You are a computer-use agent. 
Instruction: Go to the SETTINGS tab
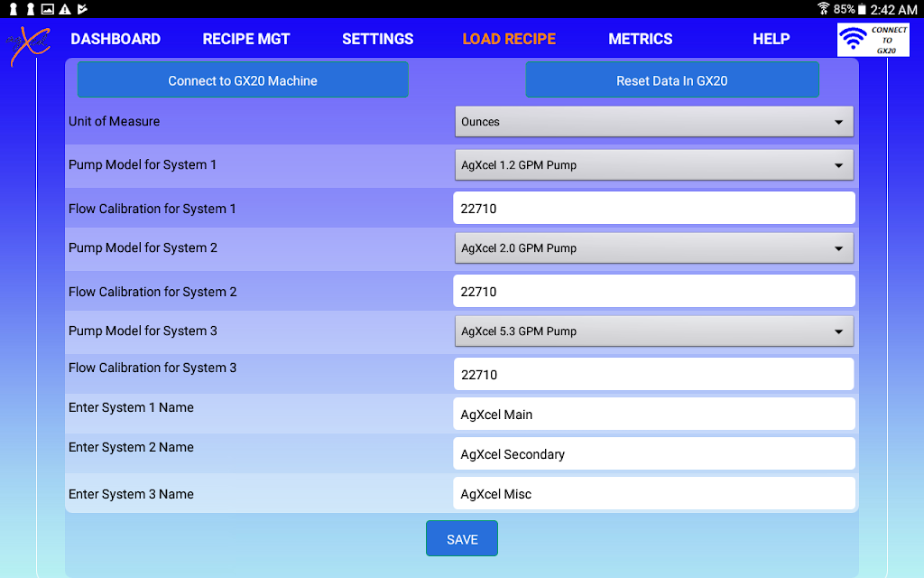click(378, 39)
